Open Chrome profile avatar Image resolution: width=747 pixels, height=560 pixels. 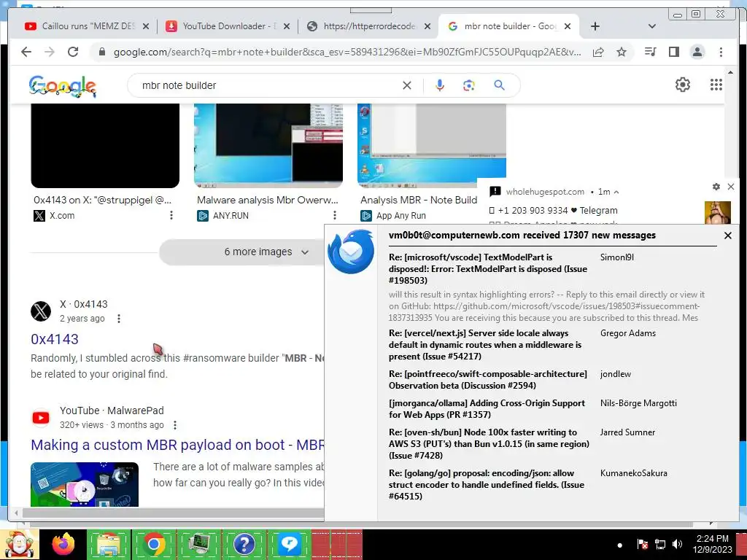click(697, 52)
